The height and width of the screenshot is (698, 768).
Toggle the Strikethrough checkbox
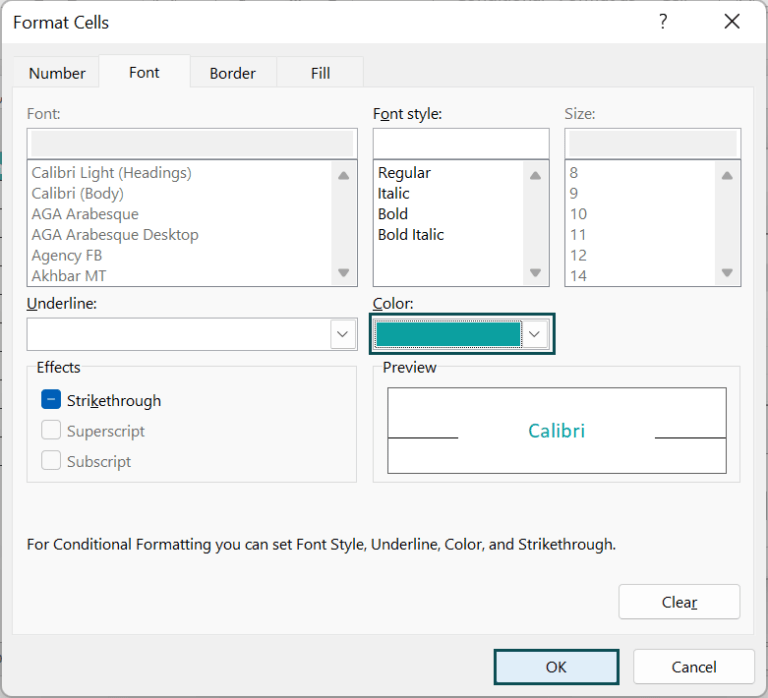click(x=51, y=400)
